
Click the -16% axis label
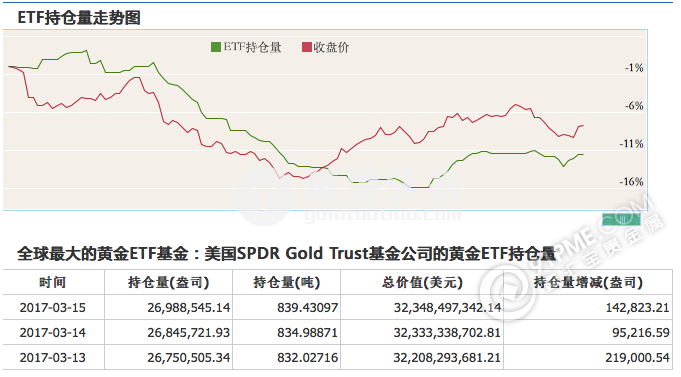pyautogui.click(x=631, y=182)
